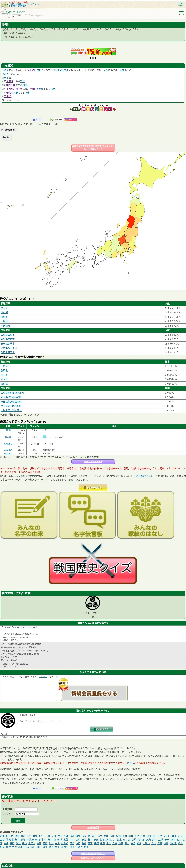
Task: Follow the 下総 link in 由来解説
Action: (27, 93)
